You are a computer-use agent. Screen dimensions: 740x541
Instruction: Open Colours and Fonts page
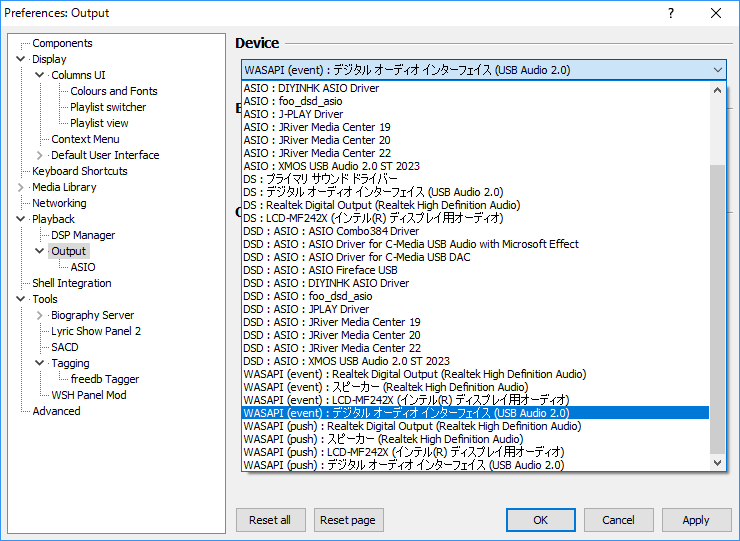coord(114,91)
